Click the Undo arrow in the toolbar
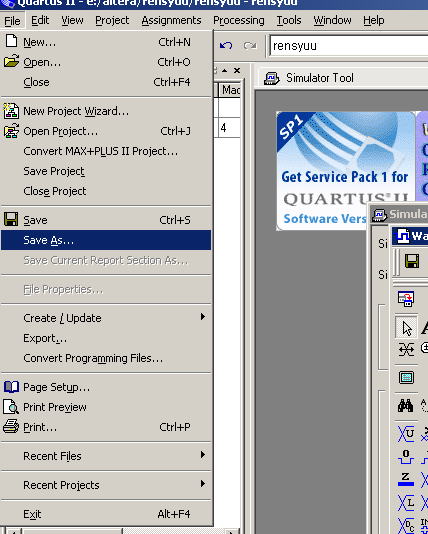The width and height of the screenshot is (428, 534). click(x=226, y=45)
